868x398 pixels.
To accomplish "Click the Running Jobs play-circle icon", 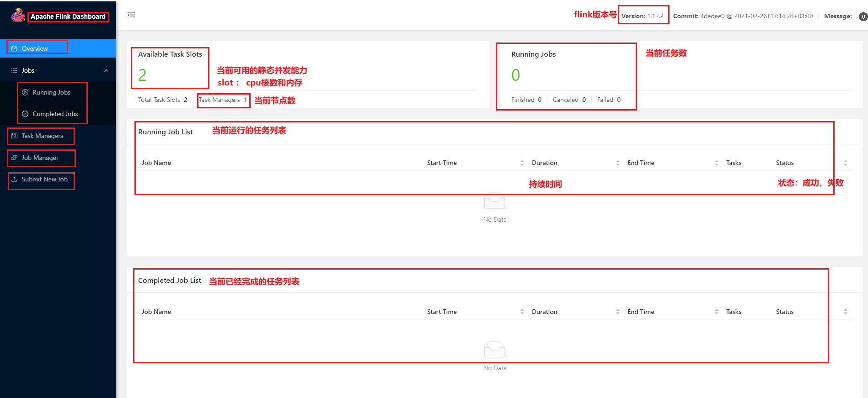I will click(25, 92).
